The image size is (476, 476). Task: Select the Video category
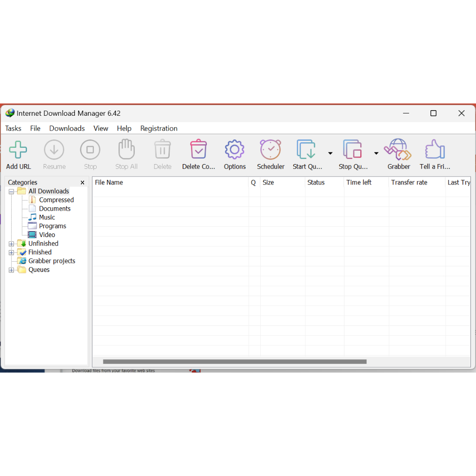tap(47, 235)
